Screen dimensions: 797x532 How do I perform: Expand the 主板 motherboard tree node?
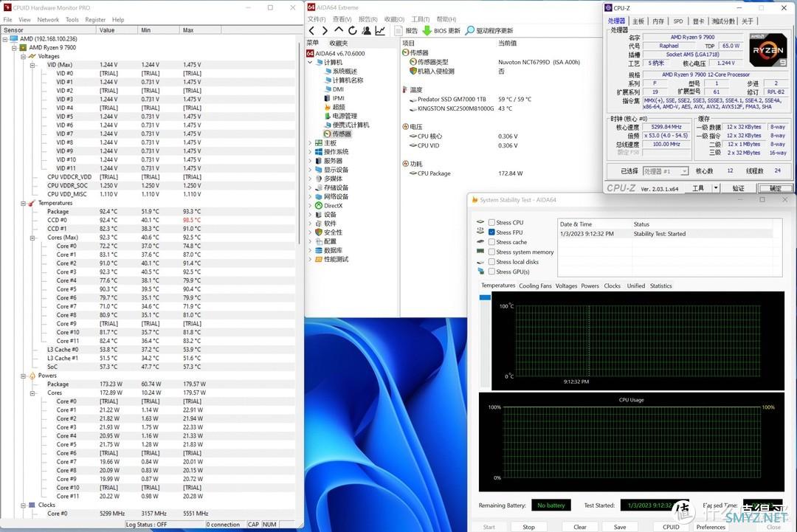click(310, 143)
